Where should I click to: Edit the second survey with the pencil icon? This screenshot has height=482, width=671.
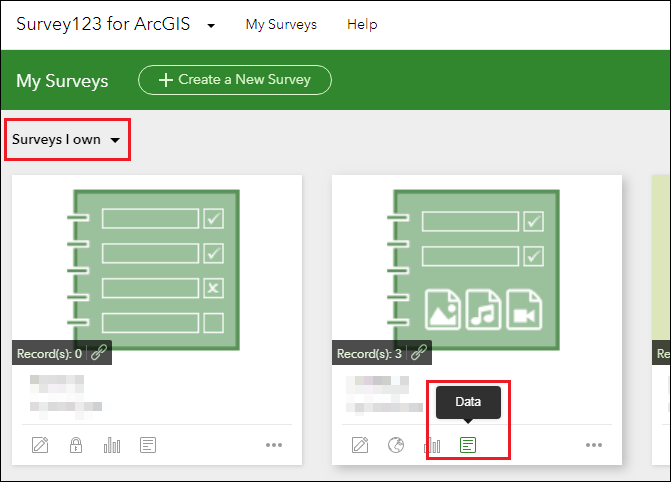[x=360, y=445]
